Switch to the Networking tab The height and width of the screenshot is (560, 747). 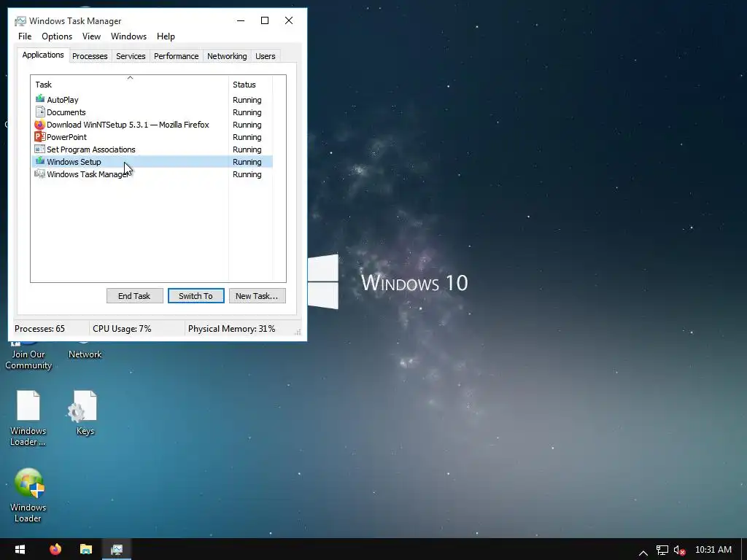click(227, 56)
